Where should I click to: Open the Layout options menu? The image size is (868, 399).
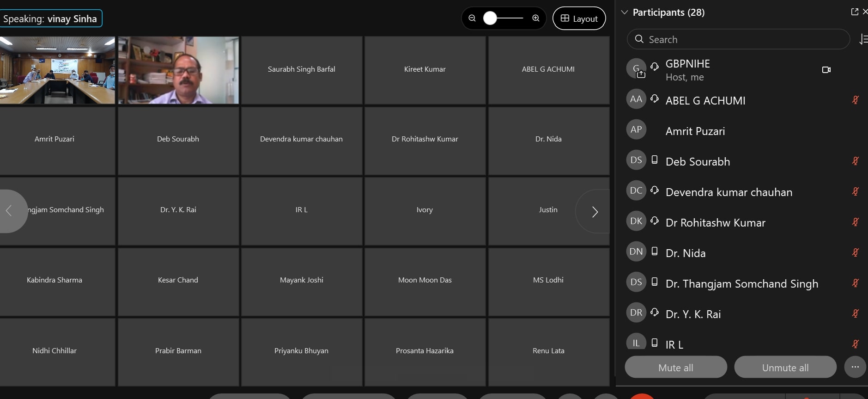pos(579,18)
